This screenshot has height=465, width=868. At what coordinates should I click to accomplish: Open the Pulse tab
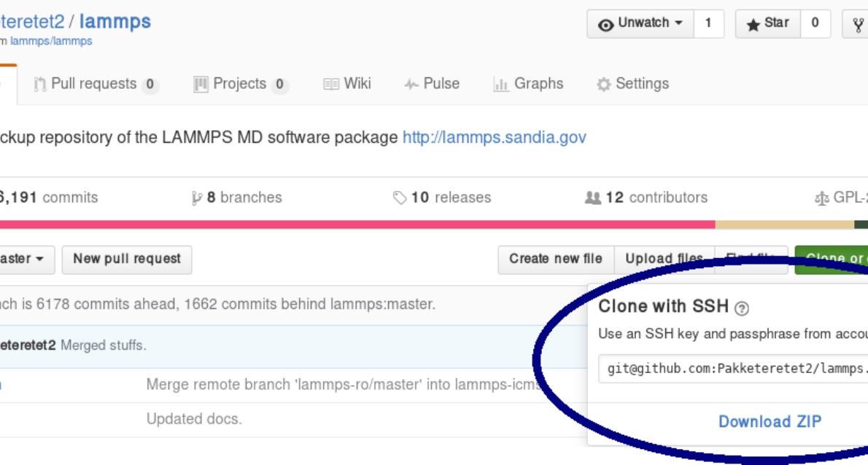(x=432, y=85)
